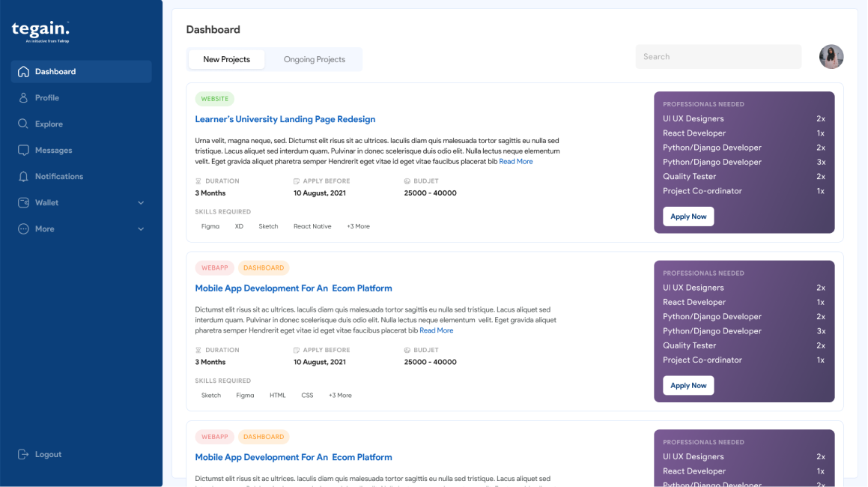Open the Learner's University Landing Page Redesign title
This screenshot has width=868, height=487.
click(285, 119)
